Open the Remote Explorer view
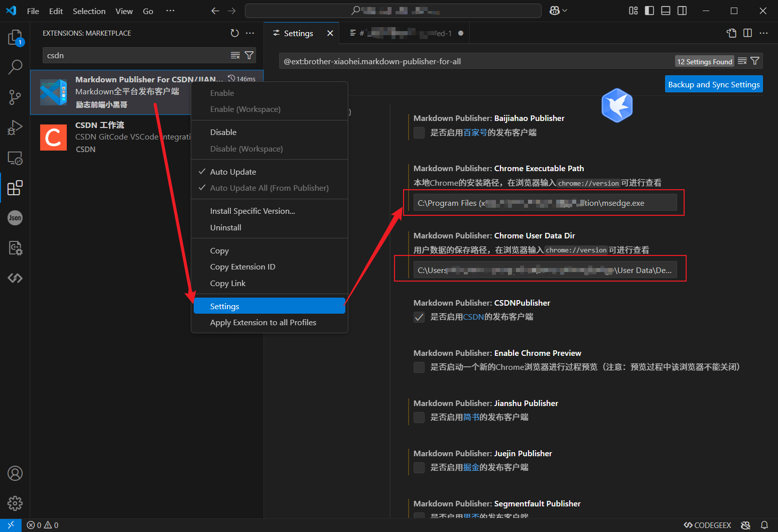Viewport: 778px width, 532px height. click(x=15, y=158)
